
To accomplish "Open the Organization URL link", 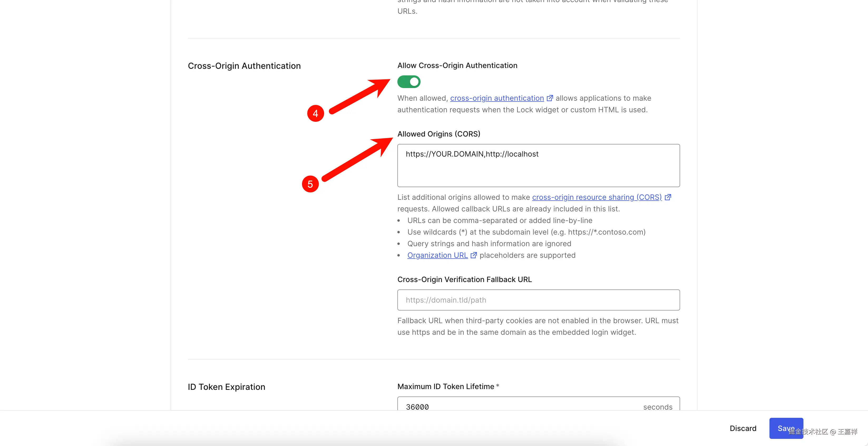I will (x=437, y=255).
